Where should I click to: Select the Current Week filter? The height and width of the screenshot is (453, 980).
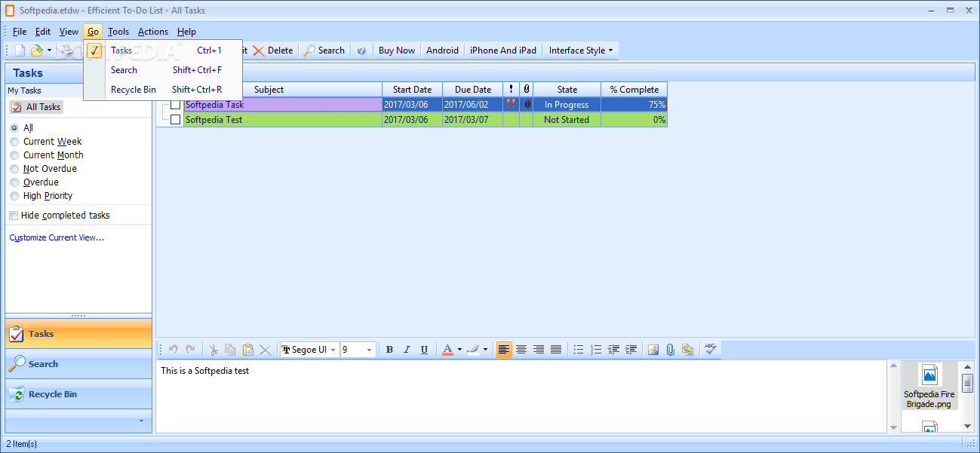click(x=14, y=142)
